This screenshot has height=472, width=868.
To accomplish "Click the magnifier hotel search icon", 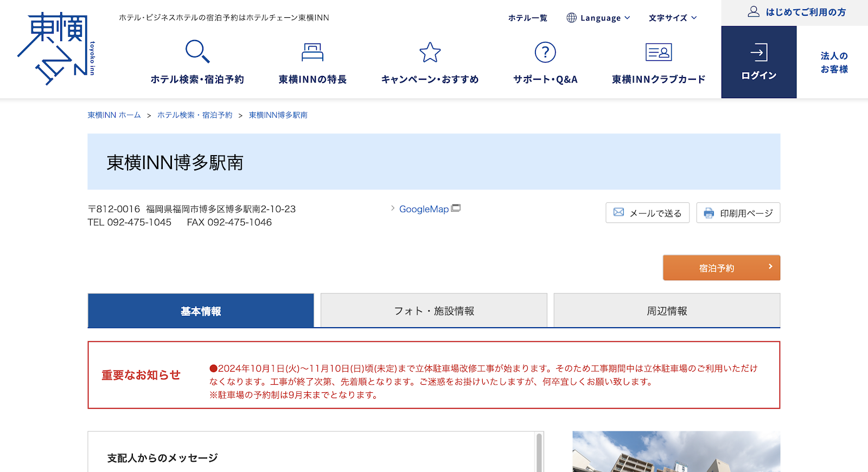I will (197, 52).
